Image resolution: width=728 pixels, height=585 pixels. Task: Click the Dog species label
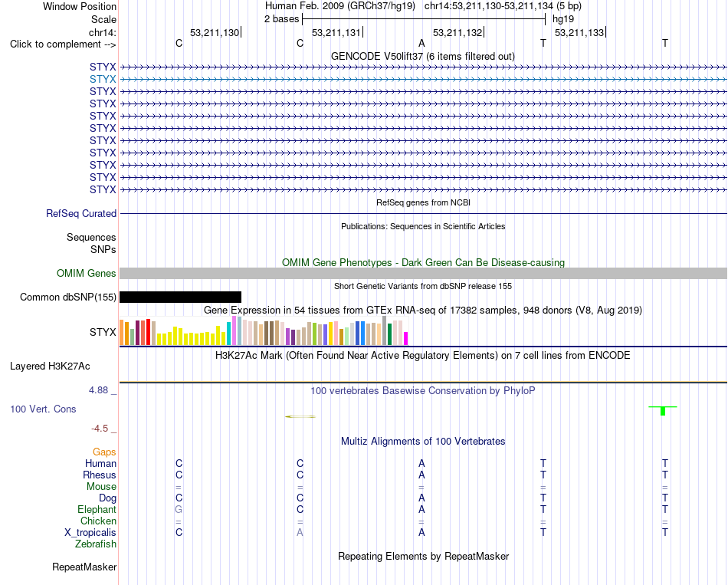point(107,498)
